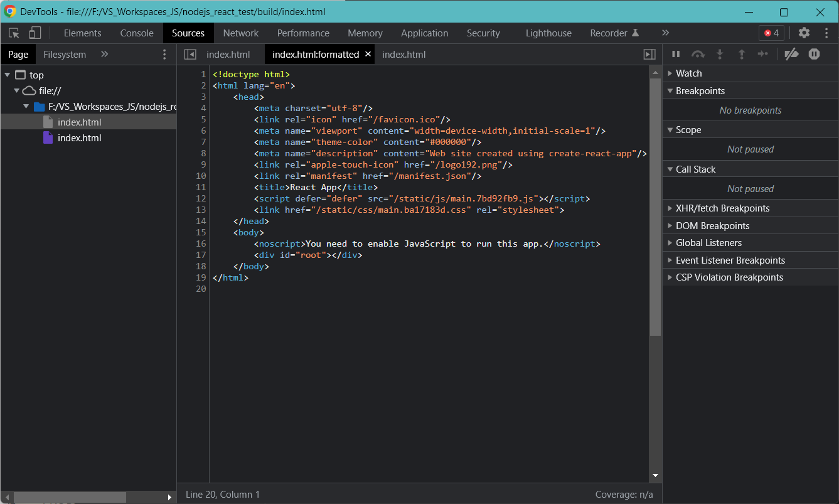The width and height of the screenshot is (839, 504).
Task: Collapse the file:// tree node
Action: click(17, 91)
